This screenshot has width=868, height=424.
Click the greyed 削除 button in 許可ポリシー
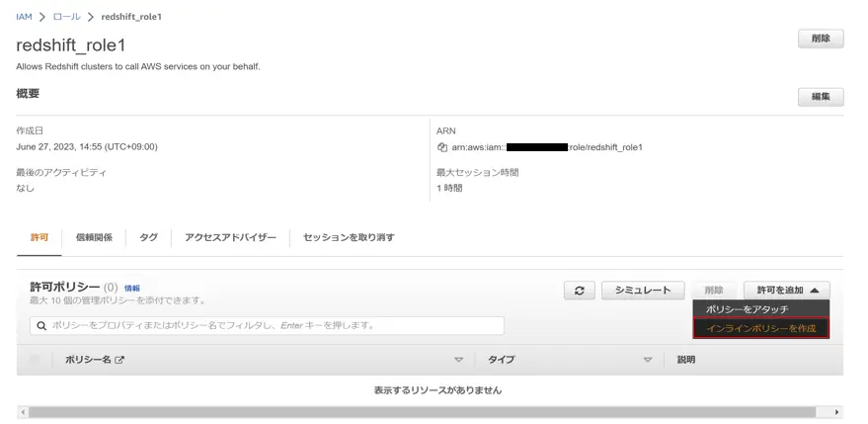tap(714, 291)
